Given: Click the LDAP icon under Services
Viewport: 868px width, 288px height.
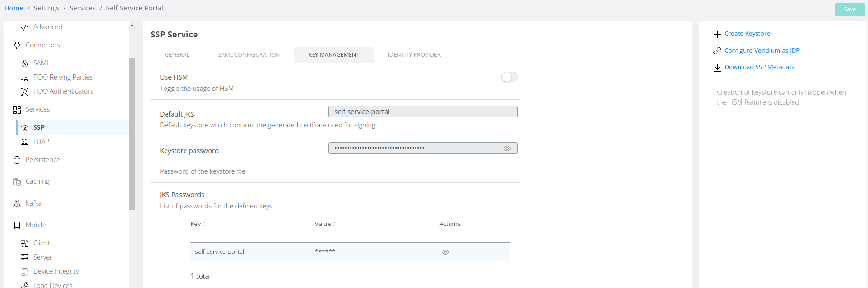Looking at the screenshot, I should [25, 142].
